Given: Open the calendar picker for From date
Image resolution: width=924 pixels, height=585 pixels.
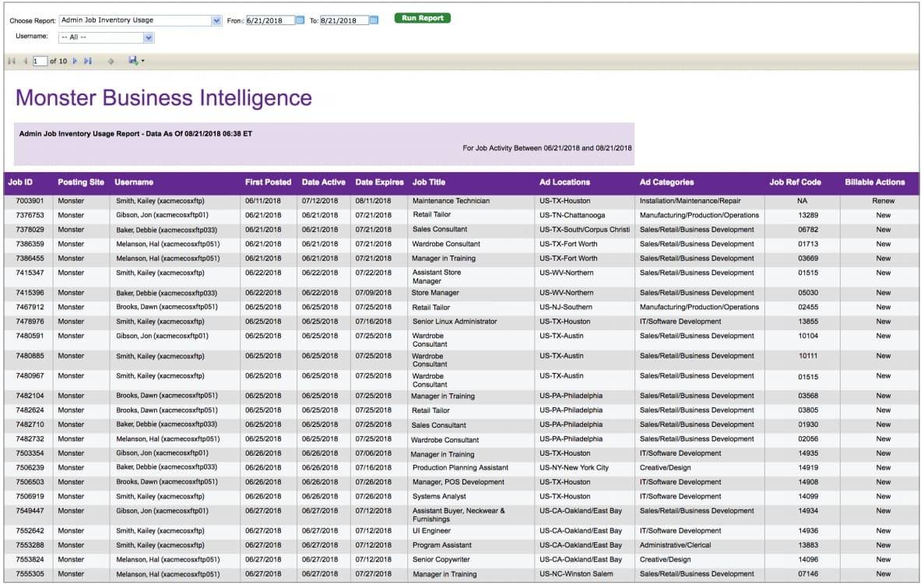Looking at the screenshot, I should pyautogui.click(x=300, y=20).
